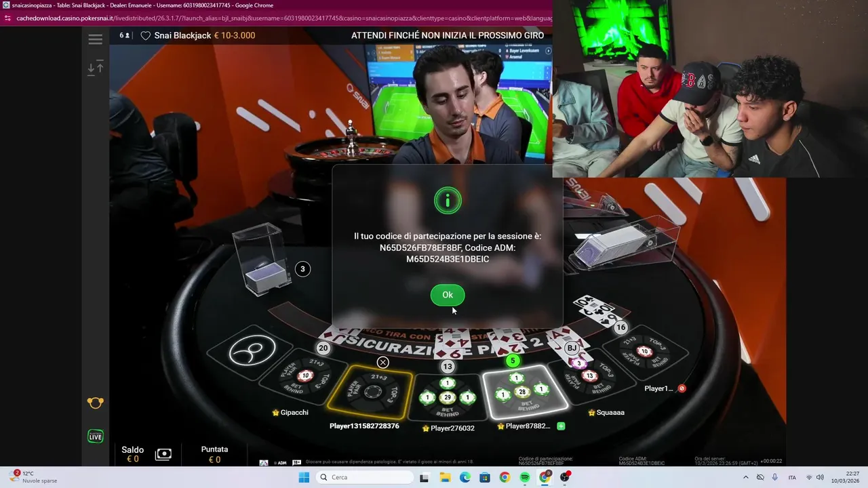Click the site info icon in address bar
The width and height of the screenshot is (868, 488).
[x=7, y=18]
